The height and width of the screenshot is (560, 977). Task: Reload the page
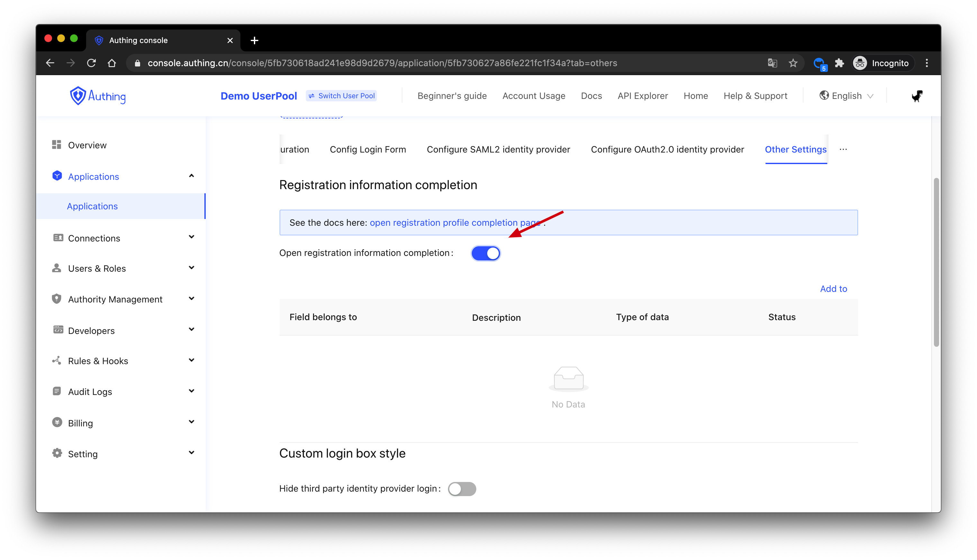point(91,63)
